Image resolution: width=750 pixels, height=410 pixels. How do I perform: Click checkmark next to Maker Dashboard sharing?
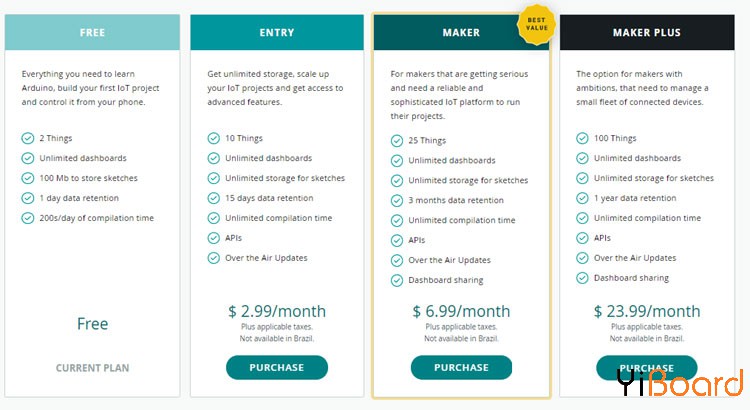coord(397,280)
